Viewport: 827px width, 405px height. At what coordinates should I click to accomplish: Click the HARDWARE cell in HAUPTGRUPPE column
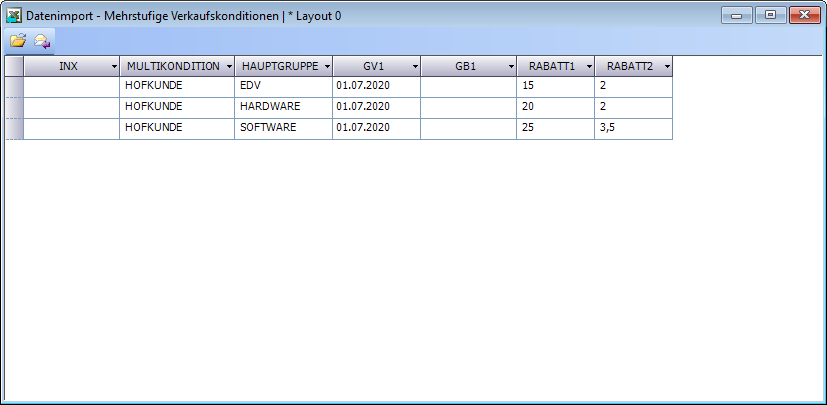[283, 108]
